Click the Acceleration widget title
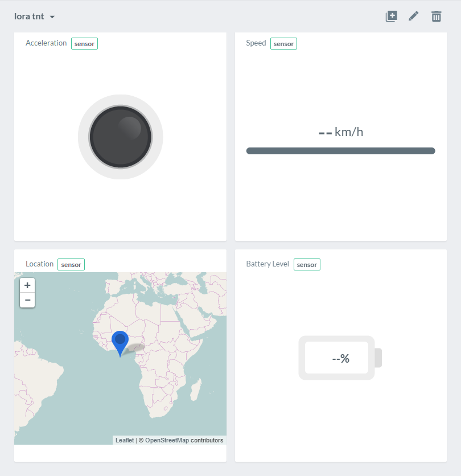461x476 pixels. tap(46, 43)
